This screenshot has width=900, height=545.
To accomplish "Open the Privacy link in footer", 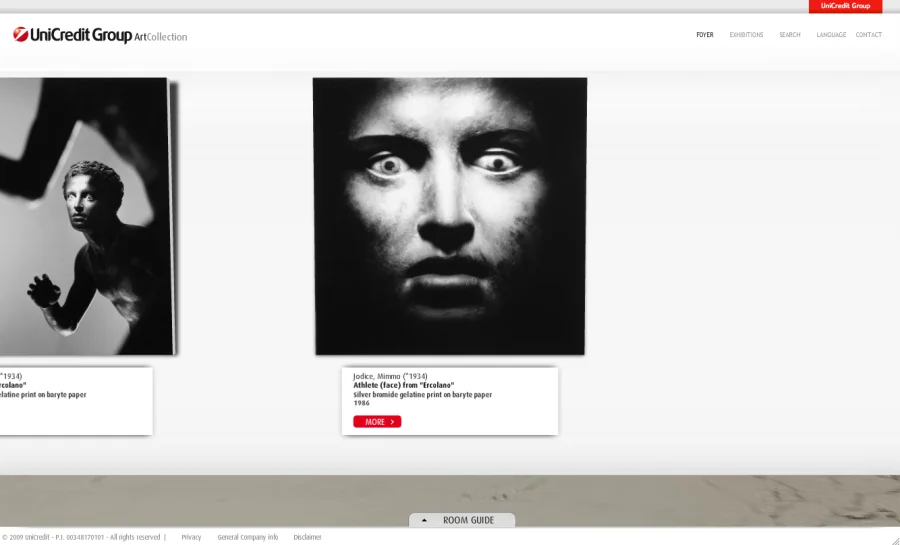I will (191, 537).
